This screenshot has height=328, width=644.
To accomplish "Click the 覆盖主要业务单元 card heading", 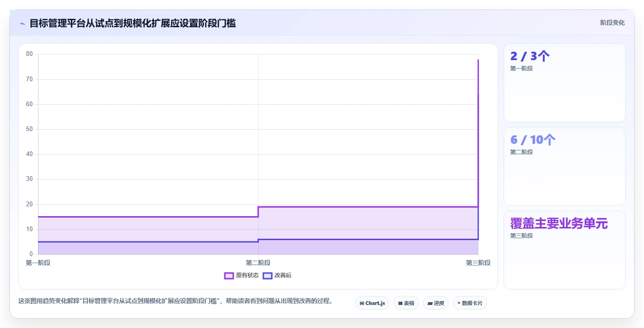I will tap(559, 224).
